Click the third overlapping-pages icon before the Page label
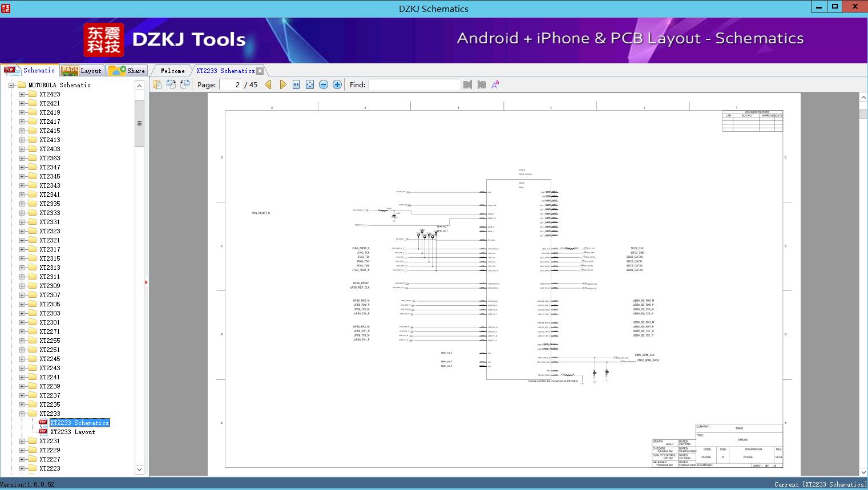This screenshot has width=868, height=490. [185, 84]
